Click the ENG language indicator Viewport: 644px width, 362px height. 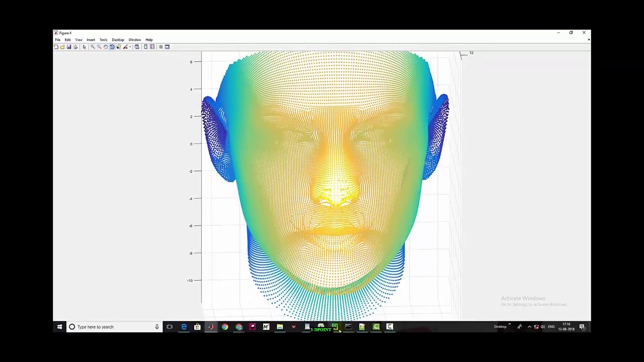(x=551, y=327)
